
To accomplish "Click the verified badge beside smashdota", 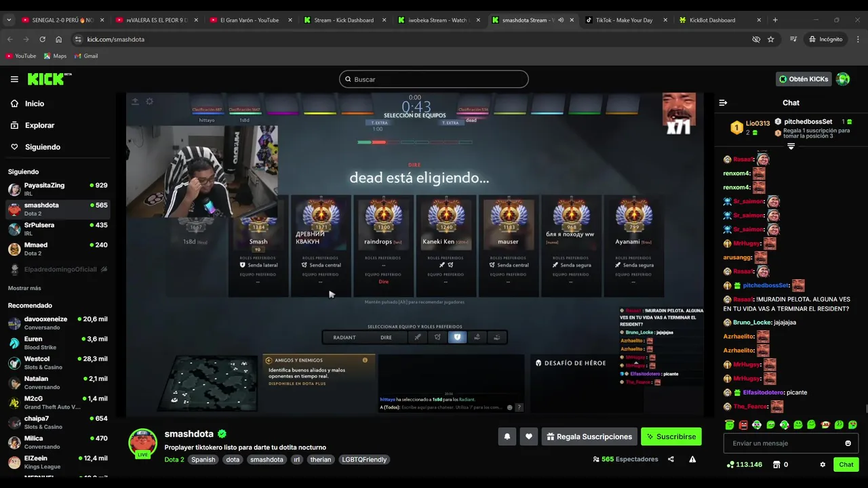I will pyautogui.click(x=222, y=434).
